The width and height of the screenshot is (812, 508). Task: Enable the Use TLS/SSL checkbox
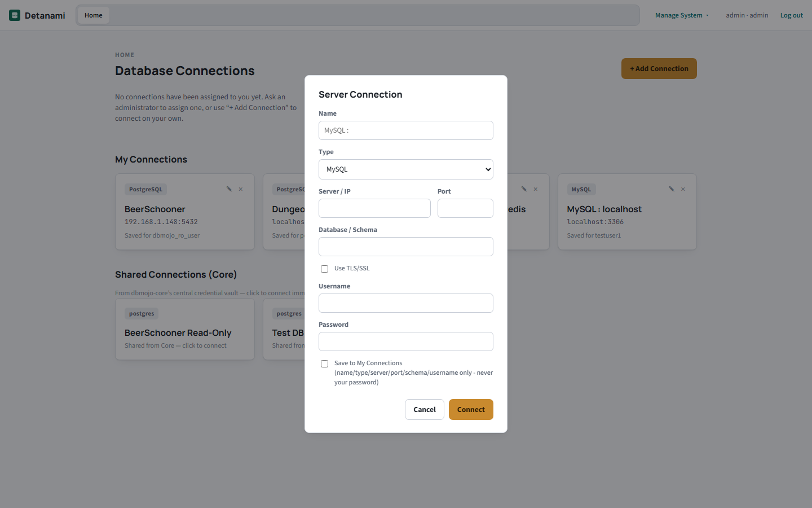(324, 269)
